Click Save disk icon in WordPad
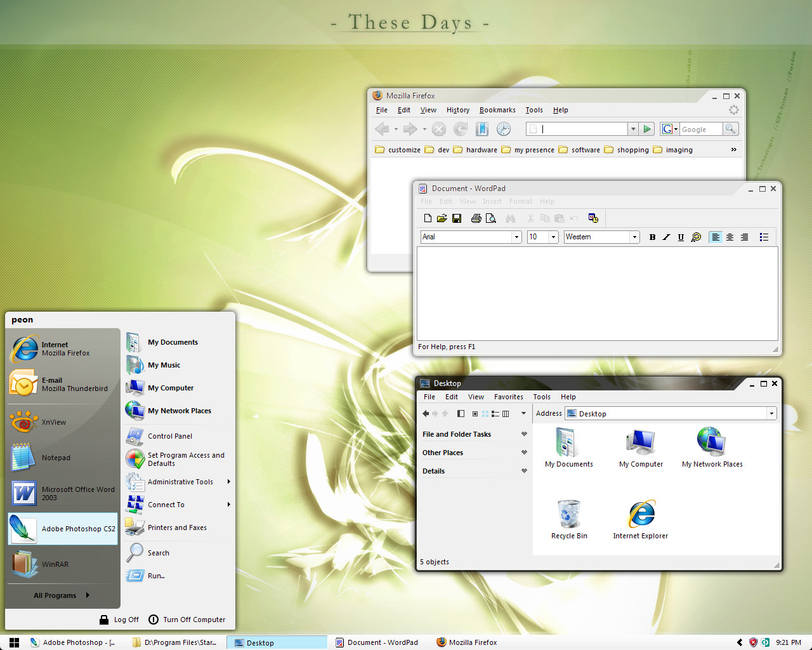The height and width of the screenshot is (650, 812). 457,218
